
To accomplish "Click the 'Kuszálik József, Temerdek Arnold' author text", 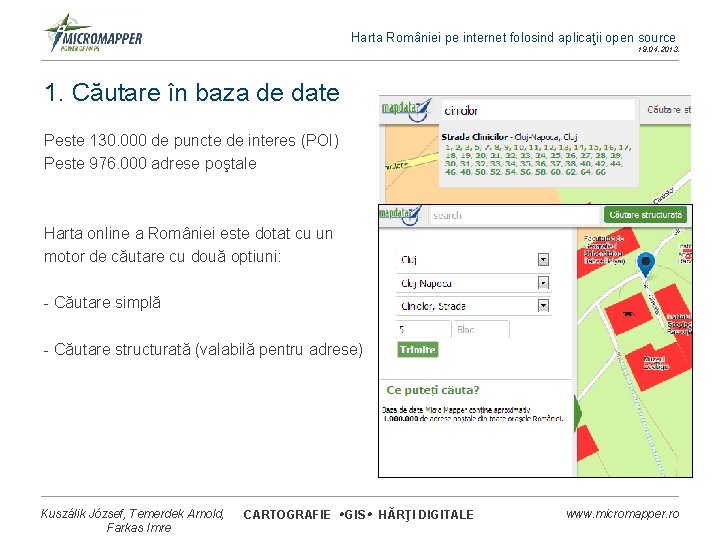I will coord(133,513).
